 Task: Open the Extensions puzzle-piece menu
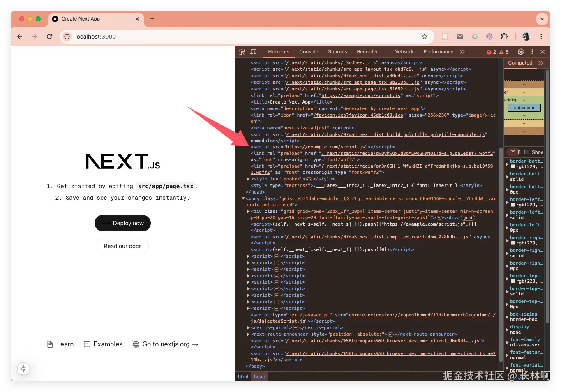(504, 37)
